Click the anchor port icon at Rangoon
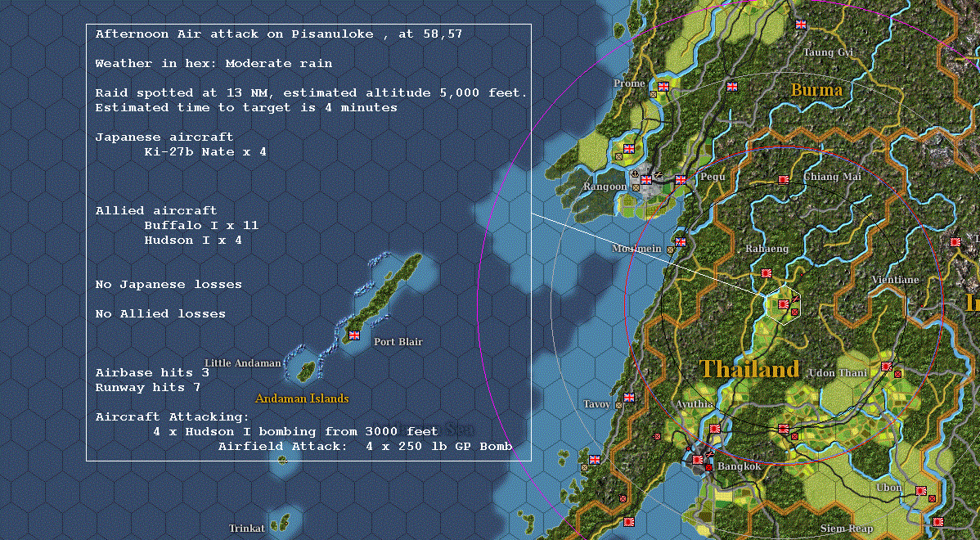Screen dimensions: 980x540 click(636, 174)
